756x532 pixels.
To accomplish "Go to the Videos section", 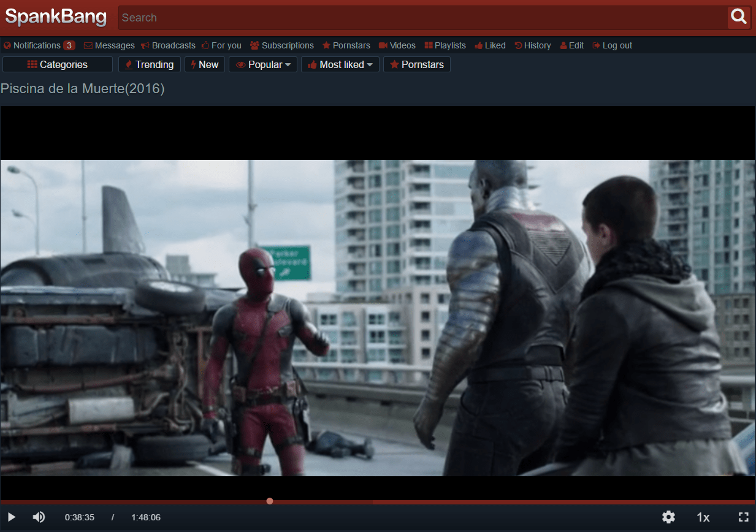I will tap(397, 45).
